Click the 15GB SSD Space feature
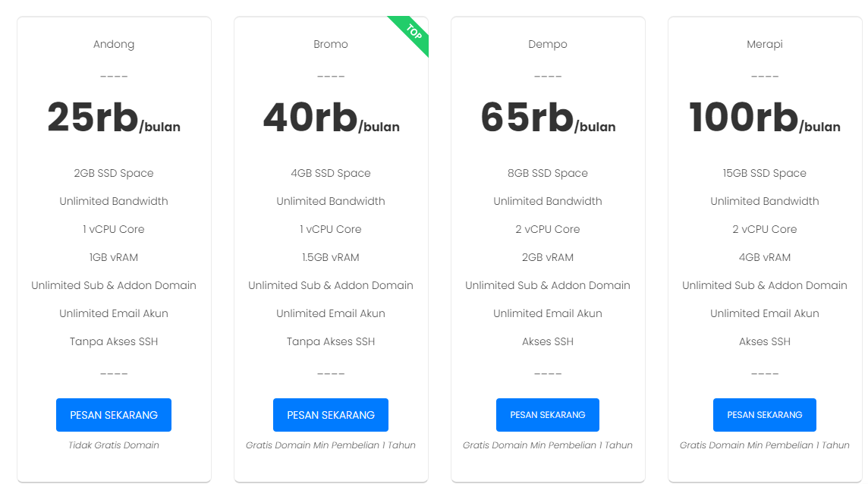 coord(765,173)
